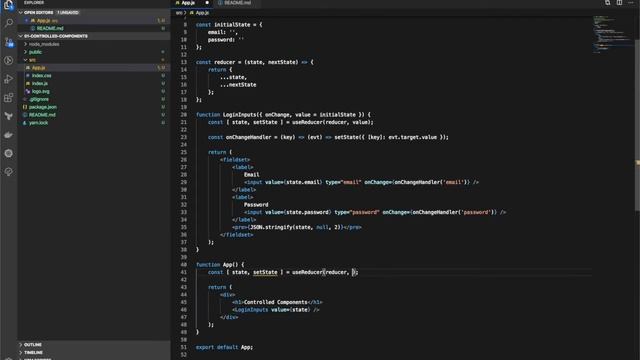This screenshot has height=360, width=640.
Task: Open the plant-shaped activity bar icon
Action: click(9, 116)
